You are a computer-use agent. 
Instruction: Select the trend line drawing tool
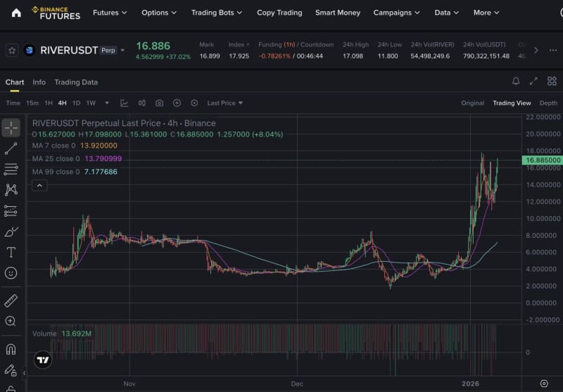coord(11,148)
